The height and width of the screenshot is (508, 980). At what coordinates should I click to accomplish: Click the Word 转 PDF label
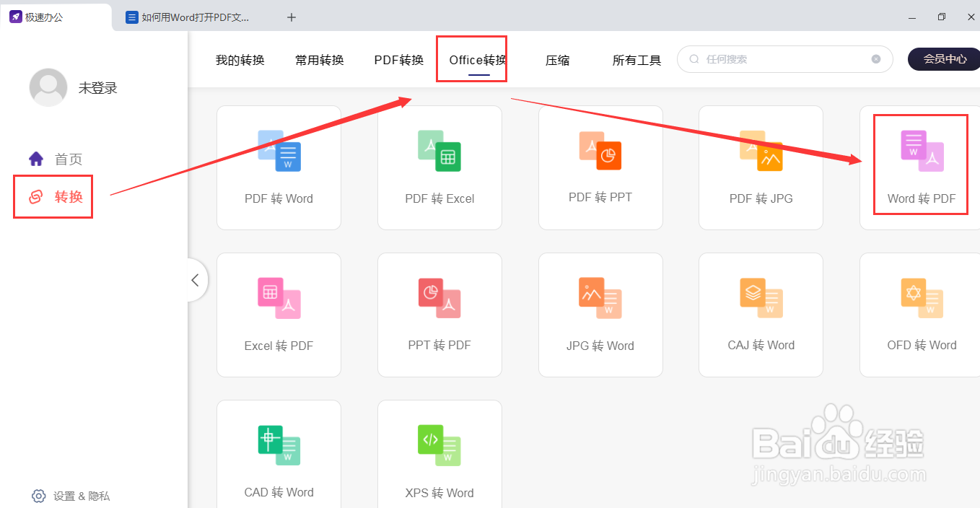click(922, 198)
